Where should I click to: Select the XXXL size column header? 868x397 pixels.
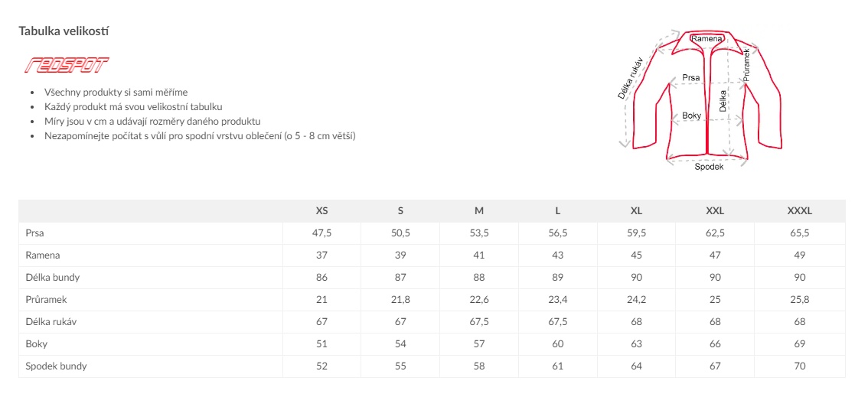799,210
